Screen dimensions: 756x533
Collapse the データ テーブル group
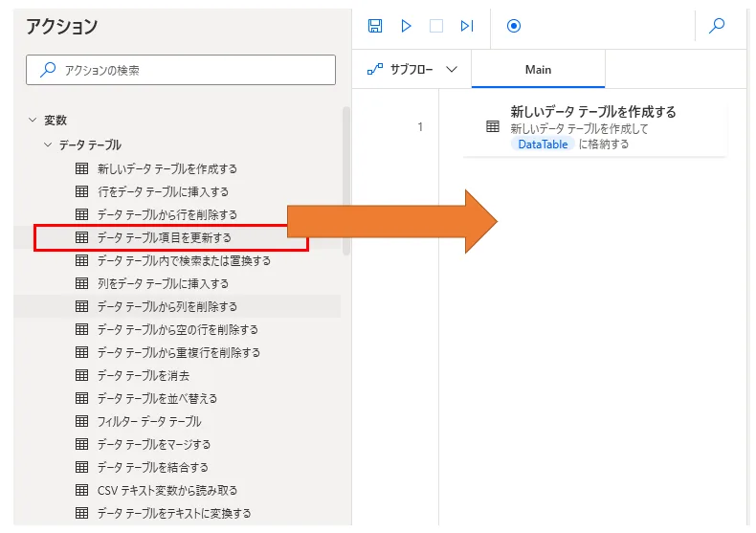point(48,145)
